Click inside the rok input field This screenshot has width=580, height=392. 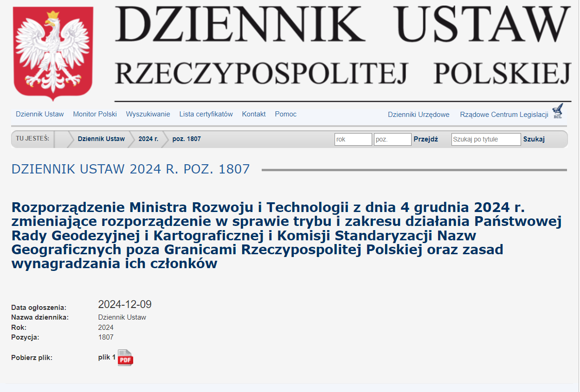[353, 139]
